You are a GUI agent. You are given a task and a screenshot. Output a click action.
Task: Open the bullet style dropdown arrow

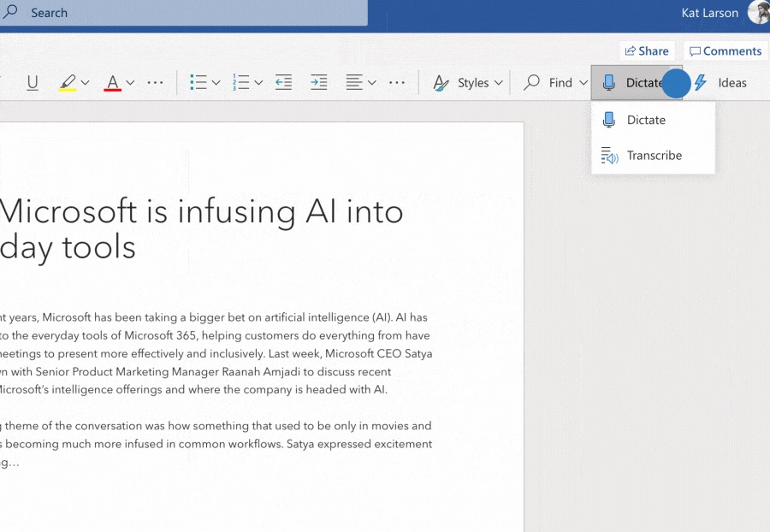click(x=216, y=83)
